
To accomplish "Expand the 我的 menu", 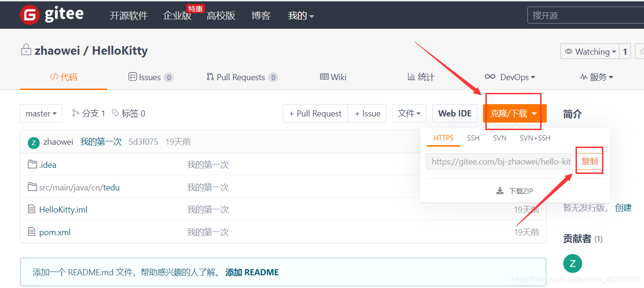I will (x=301, y=16).
